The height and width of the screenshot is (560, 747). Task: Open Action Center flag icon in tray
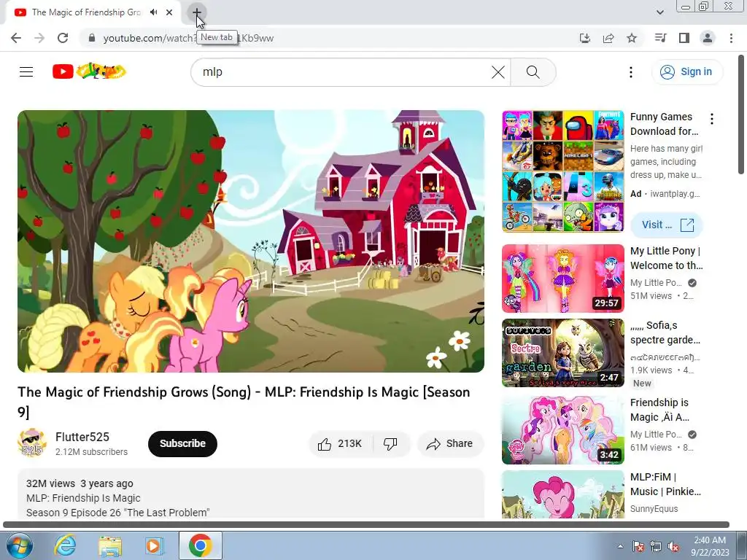point(638,547)
